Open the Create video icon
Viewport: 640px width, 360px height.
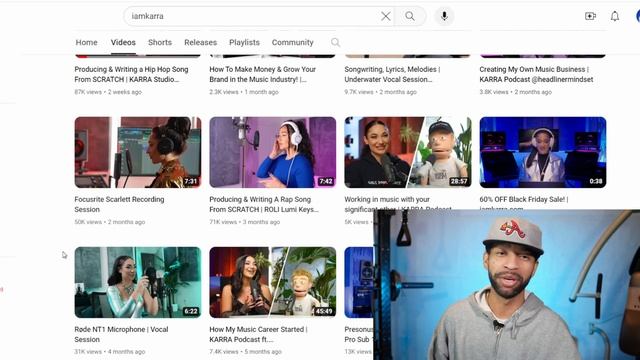tap(590, 16)
